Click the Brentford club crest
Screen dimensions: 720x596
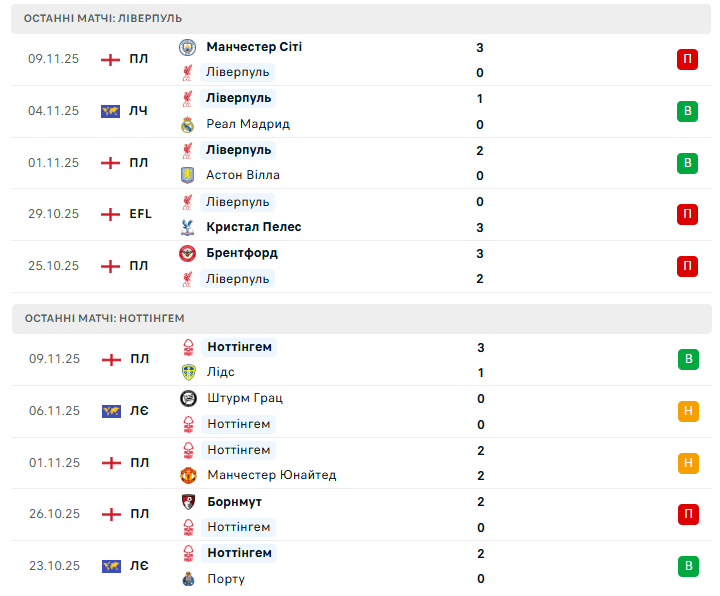187,253
